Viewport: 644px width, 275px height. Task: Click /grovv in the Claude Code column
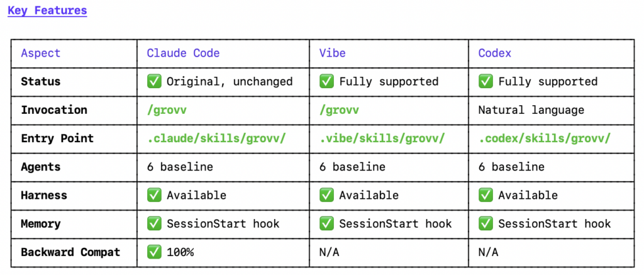(x=167, y=110)
